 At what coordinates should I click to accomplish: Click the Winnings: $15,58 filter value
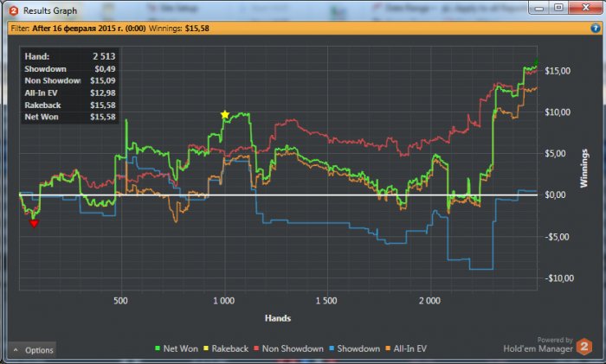click(179, 29)
